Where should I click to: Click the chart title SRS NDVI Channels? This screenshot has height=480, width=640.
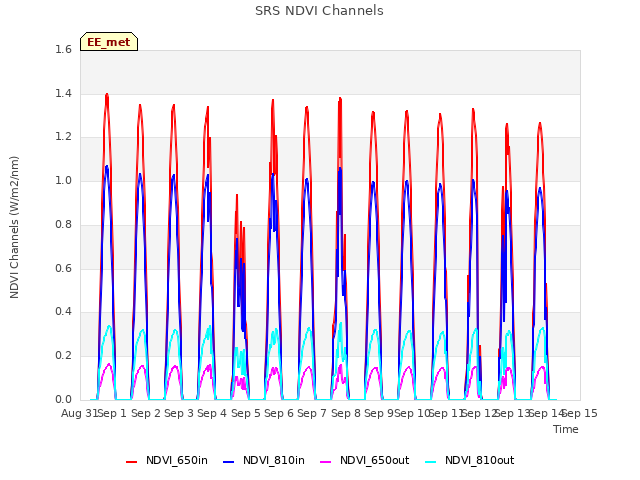click(x=319, y=11)
